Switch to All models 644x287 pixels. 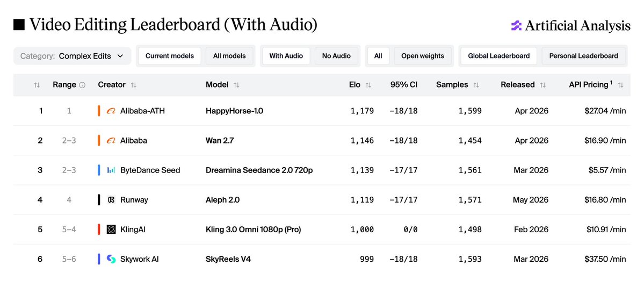pos(229,56)
